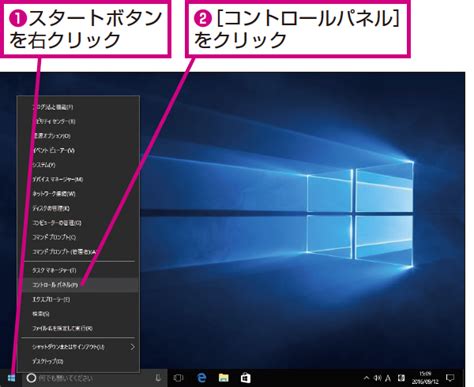The image size is (474, 387).
Task: Click the Cortana microphone icon
Action: (158, 378)
